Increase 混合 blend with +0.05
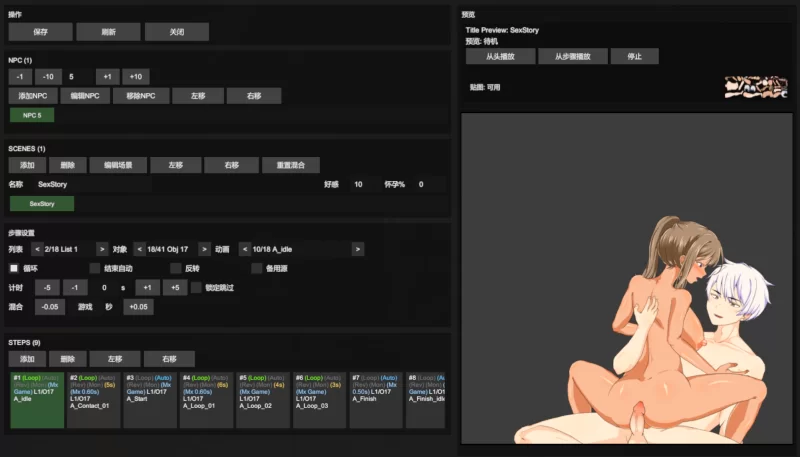This screenshot has width=800, height=457. tap(138, 307)
